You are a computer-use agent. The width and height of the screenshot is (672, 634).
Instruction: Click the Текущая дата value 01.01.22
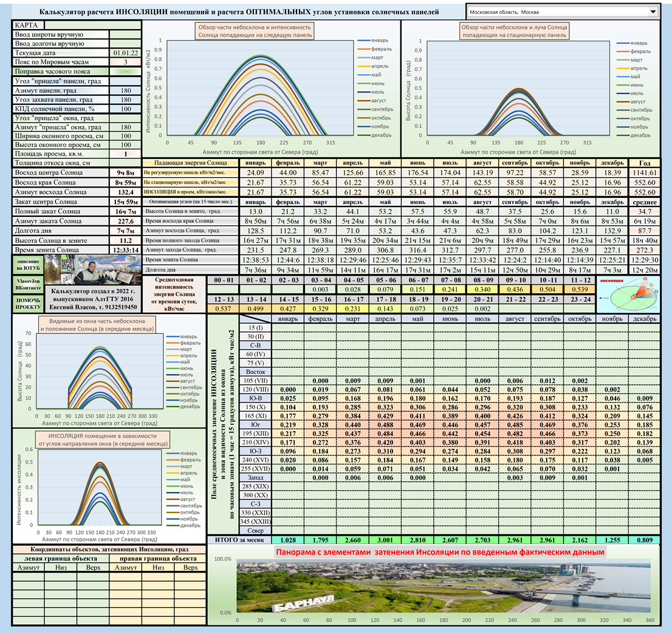125,53
